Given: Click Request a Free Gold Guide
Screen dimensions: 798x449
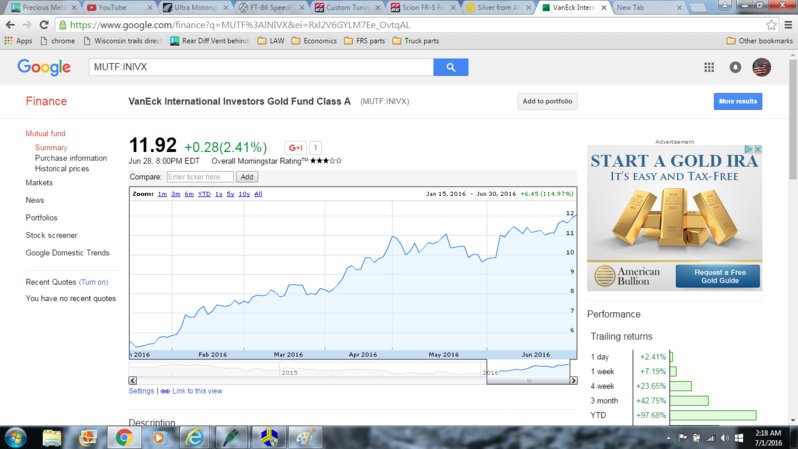Looking at the screenshot, I should point(718,276).
